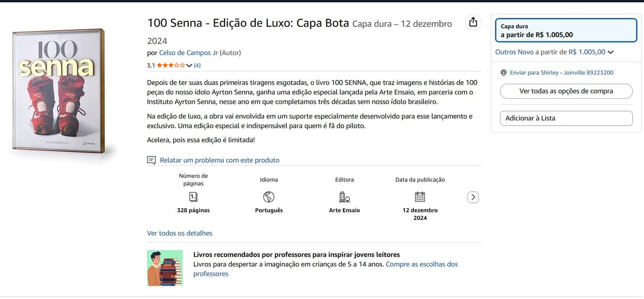Viewport: 644px width, 299px height.
Task: Open next product details with right chevron arrow
Action: 473,197
